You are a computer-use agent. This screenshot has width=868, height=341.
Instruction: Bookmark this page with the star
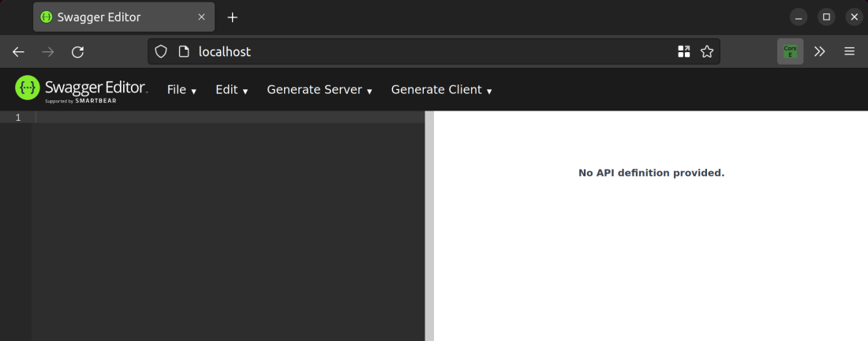tap(707, 52)
